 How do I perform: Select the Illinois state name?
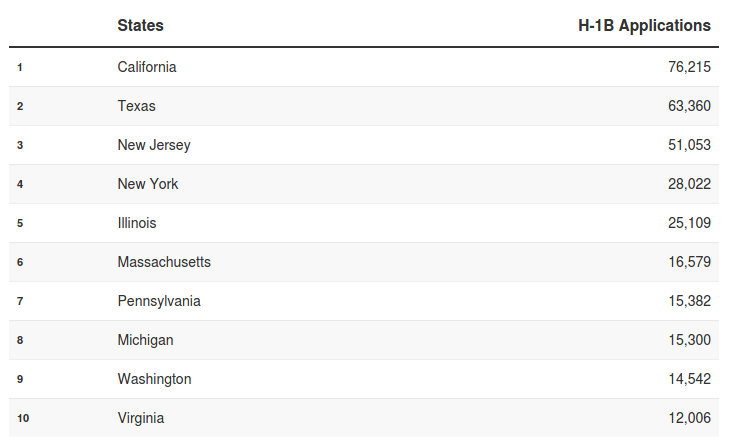137,223
